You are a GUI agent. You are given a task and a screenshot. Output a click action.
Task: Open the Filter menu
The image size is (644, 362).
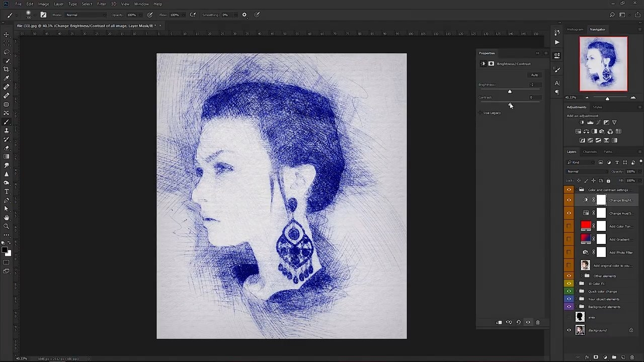[x=102, y=4]
